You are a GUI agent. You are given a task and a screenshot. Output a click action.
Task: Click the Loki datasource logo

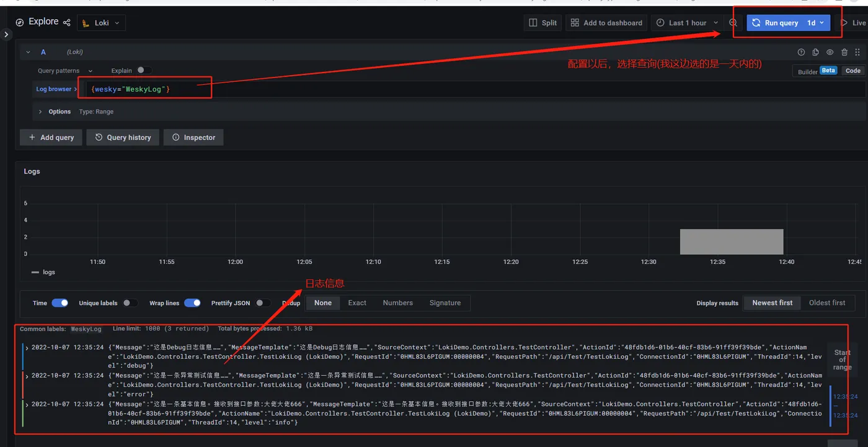pos(86,23)
